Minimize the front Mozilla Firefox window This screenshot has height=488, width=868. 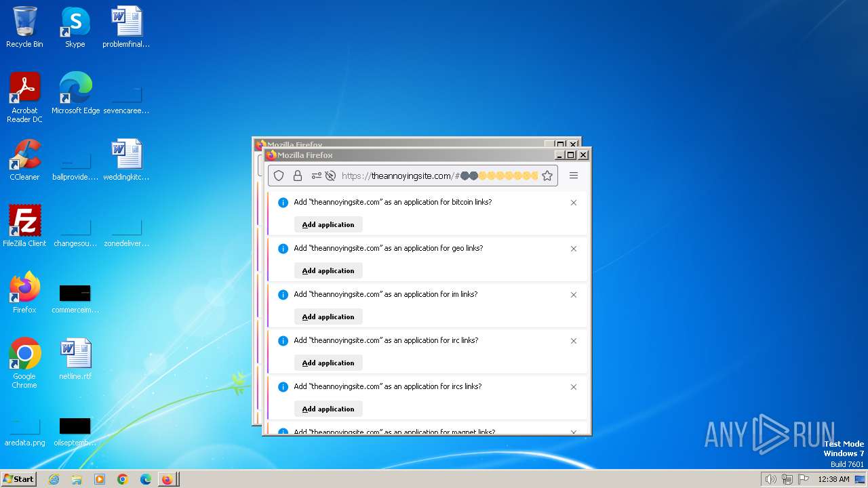[560, 155]
